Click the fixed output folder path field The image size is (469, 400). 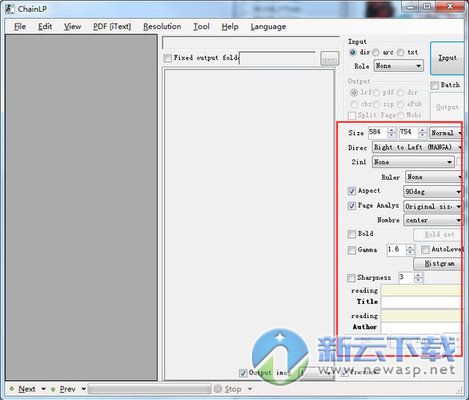[x=278, y=58]
